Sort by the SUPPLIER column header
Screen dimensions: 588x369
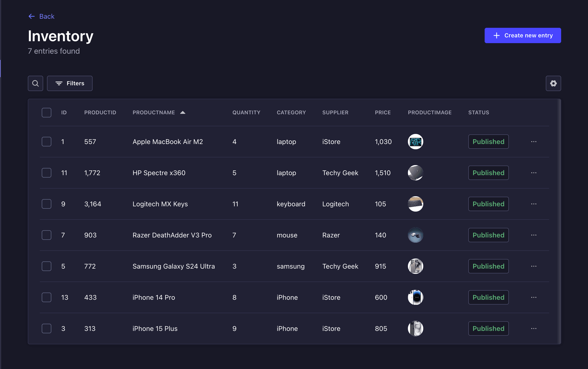[335, 113]
